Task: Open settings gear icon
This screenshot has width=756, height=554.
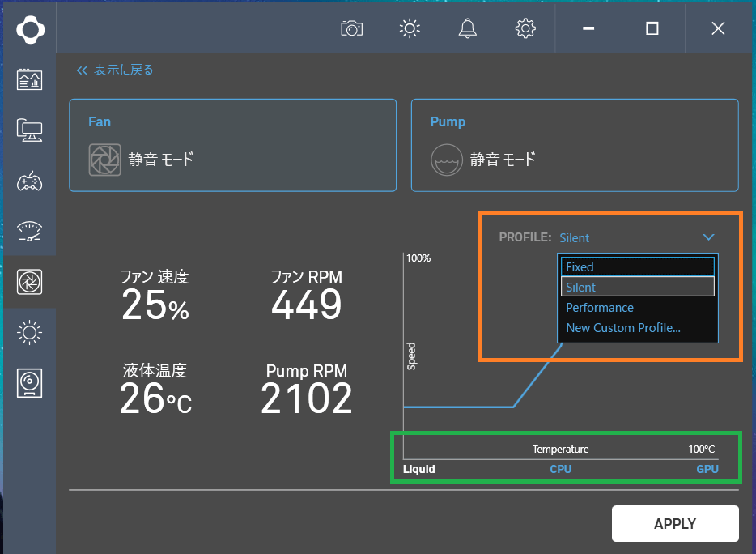Action: tap(525, 28)
